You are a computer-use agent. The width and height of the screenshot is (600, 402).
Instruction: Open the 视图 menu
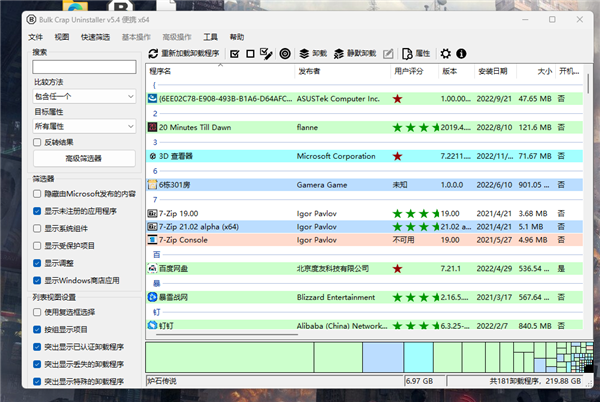62,37
